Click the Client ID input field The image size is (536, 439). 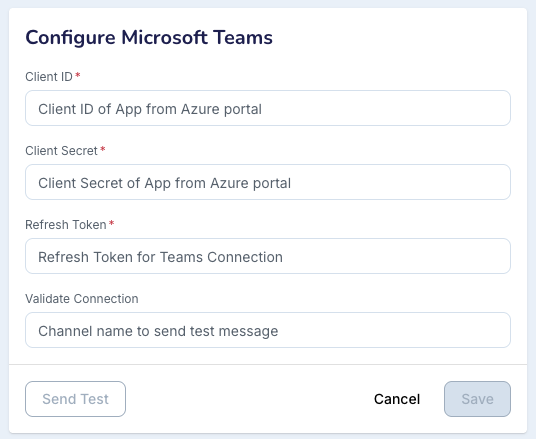[268, 108]
